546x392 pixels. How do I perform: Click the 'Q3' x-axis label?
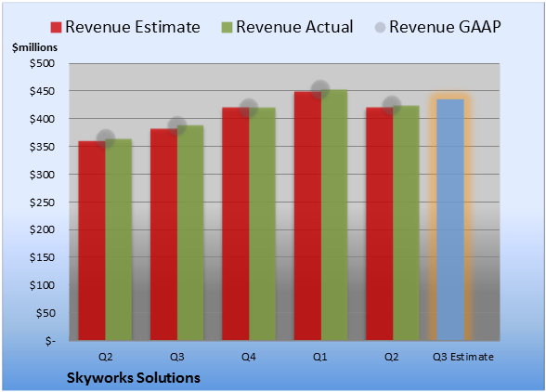point(177,357)
